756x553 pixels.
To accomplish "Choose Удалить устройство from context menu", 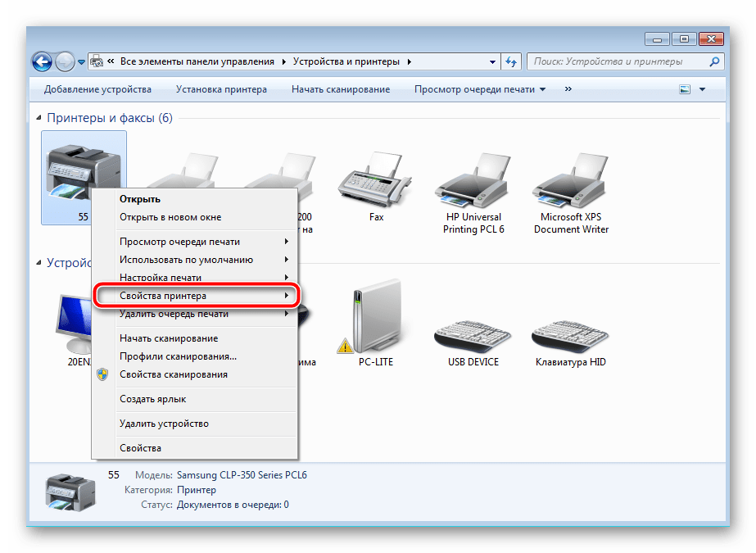I will (x=164, y=424).
